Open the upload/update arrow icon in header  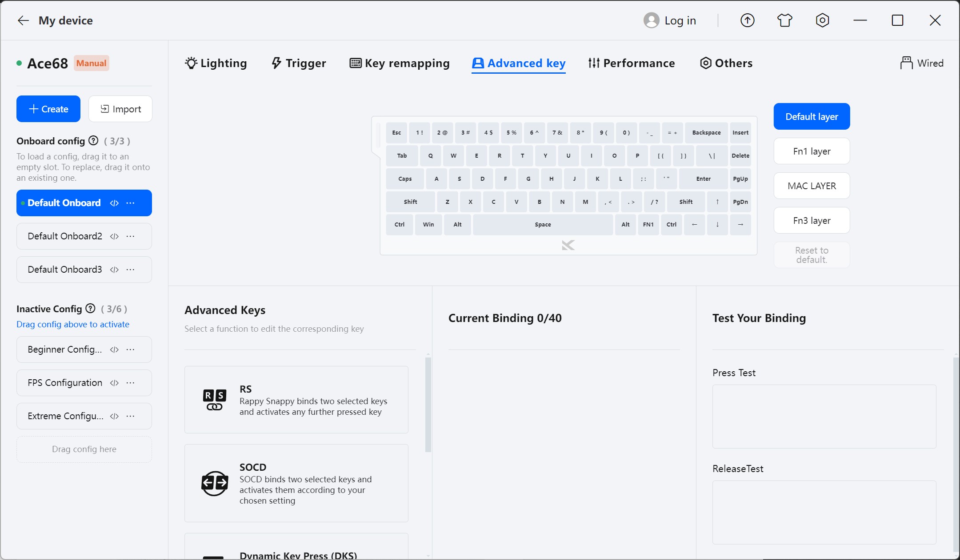[x=747, y=20]
